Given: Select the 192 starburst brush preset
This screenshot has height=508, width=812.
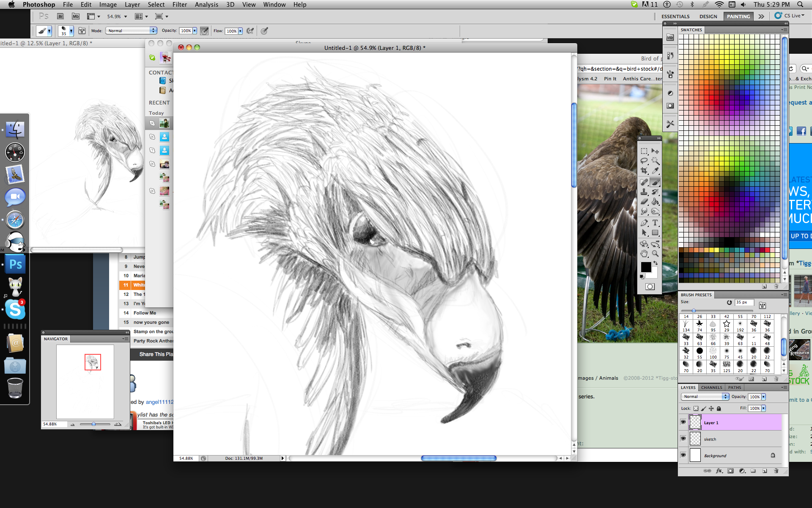Looking at the screenshot, I should point(740,326).
